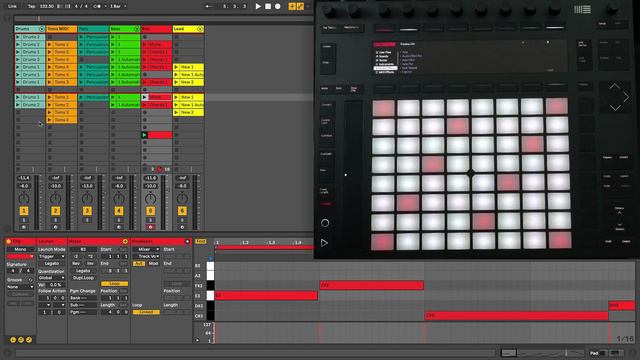Toggle the metronome in the top bar
The image size is (640, 360).
[x=98, y=6]
